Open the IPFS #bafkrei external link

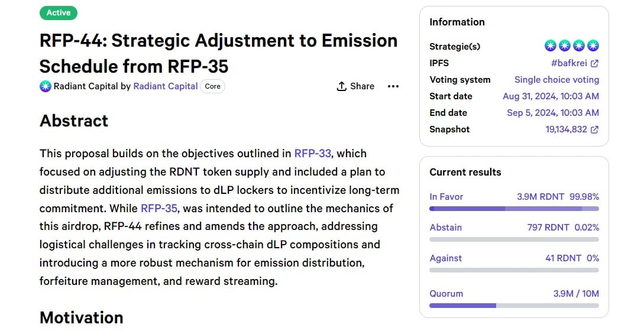click(x=575, y=63)
